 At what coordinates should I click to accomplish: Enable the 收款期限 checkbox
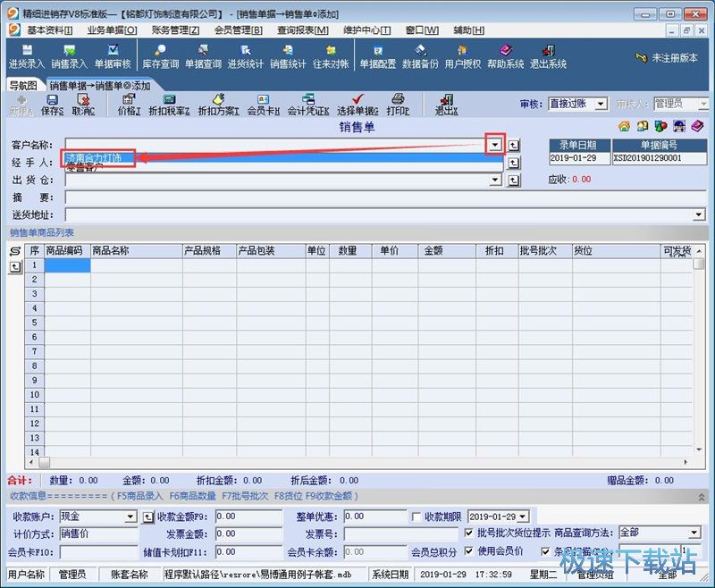414,515
